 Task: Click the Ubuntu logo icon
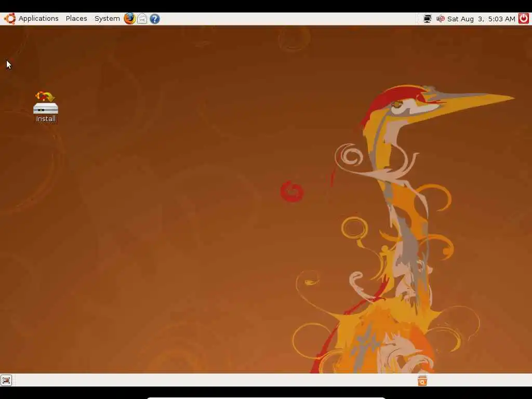(10, 19)
